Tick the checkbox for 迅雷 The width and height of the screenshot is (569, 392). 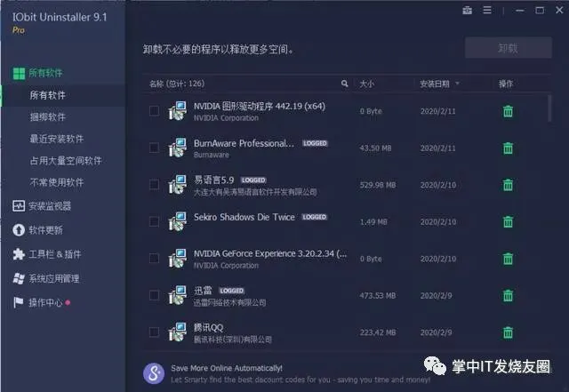154,295
